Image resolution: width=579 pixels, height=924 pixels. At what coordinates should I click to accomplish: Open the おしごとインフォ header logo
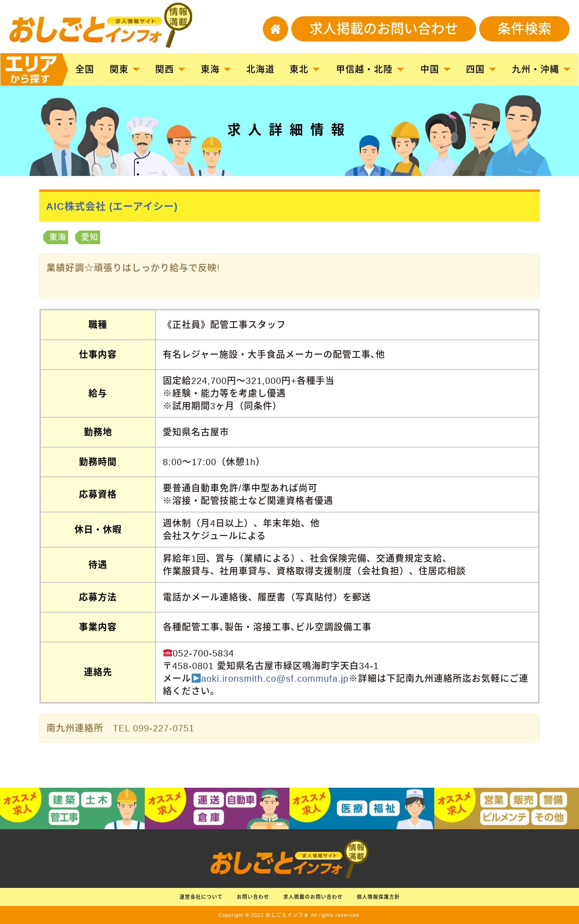(100, 25)
